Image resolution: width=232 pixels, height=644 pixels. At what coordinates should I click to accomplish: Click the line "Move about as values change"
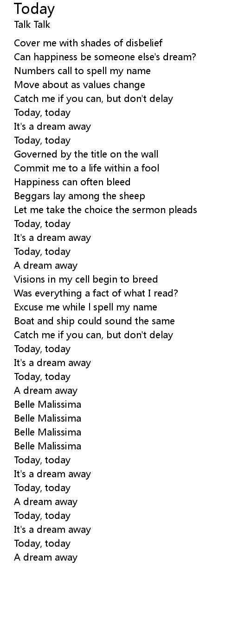(79, 85)
